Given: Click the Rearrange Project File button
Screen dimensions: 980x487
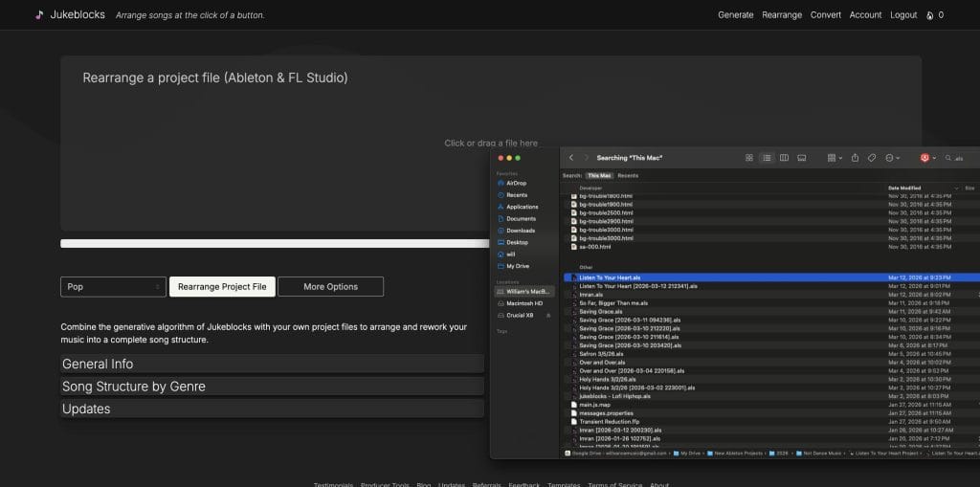Looking at the screenshot, I should (x=222, y=287).
